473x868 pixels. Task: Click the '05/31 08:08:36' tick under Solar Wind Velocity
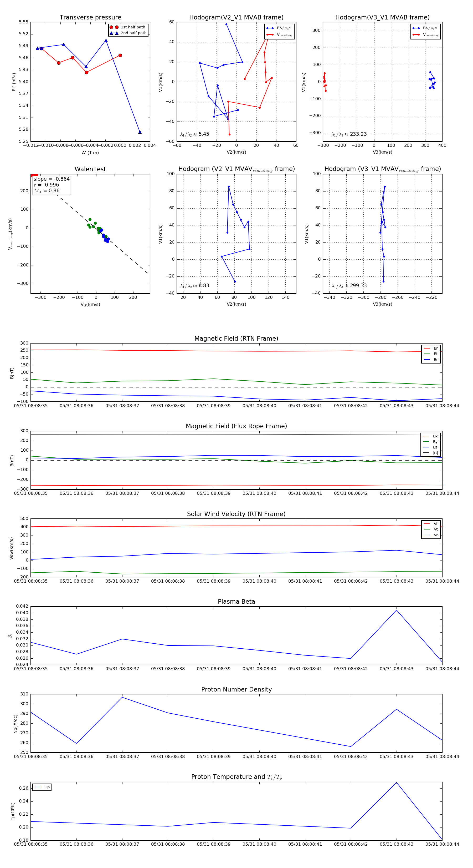(76, 581)
